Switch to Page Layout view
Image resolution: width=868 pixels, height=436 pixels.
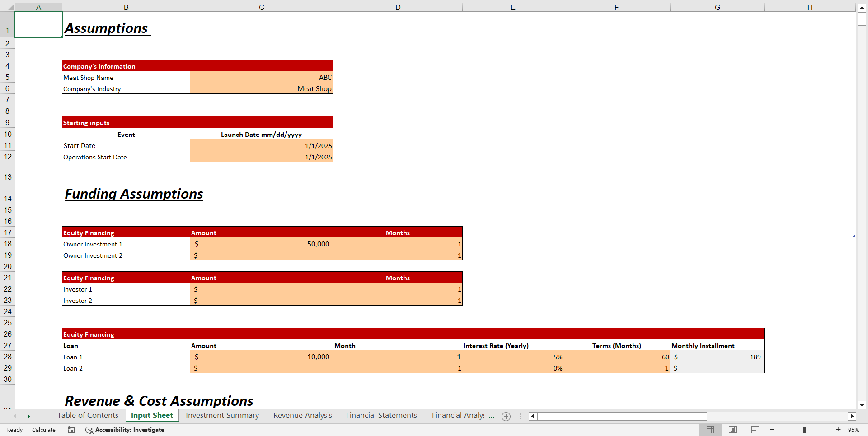point(732,430)
